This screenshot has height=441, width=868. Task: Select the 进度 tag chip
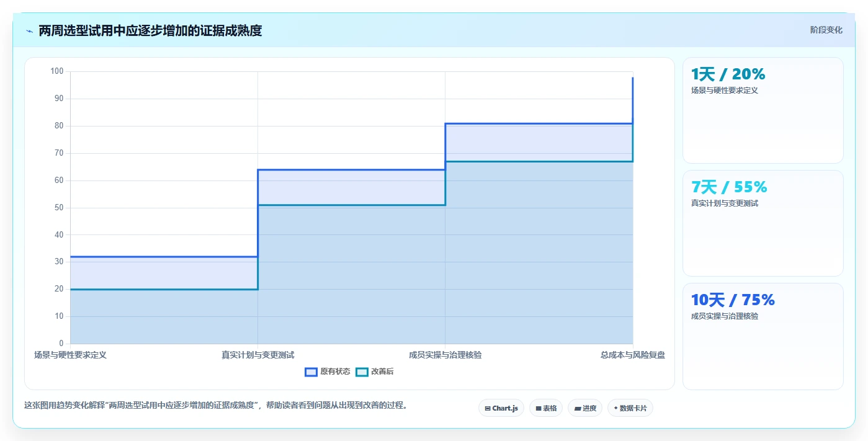(x=585, y=408)
